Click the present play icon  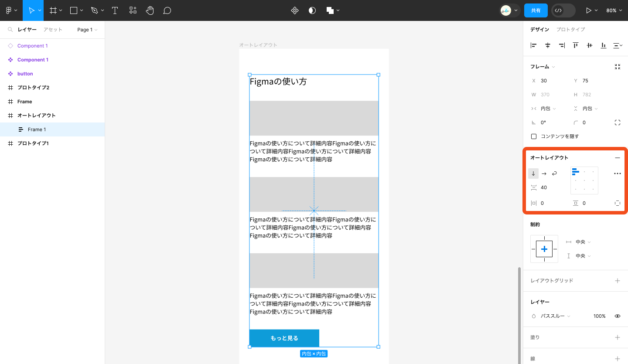(x=589, y=10)
